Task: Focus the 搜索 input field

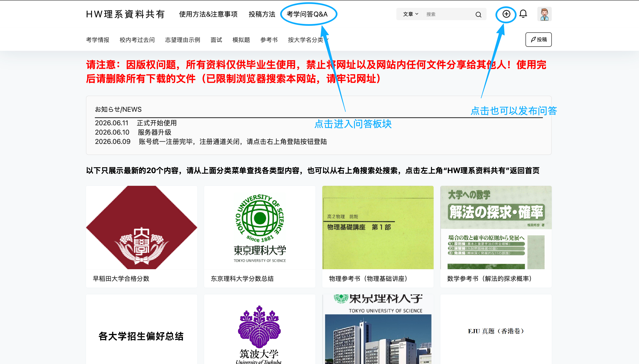Action: [448, 14]
